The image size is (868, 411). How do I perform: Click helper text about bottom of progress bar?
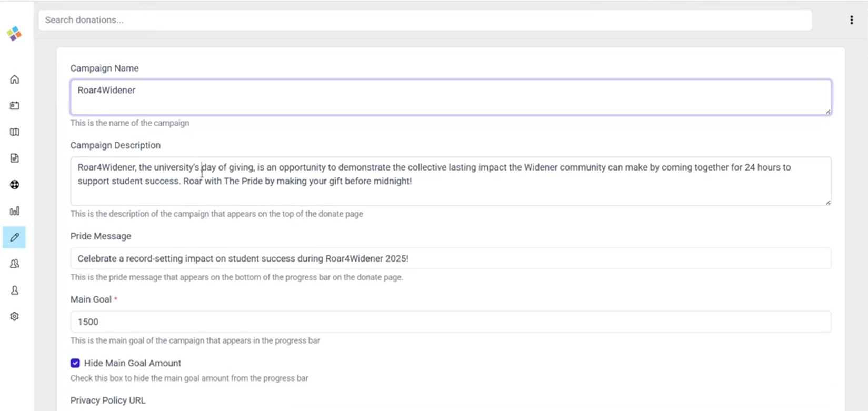[x=237, y=277]
